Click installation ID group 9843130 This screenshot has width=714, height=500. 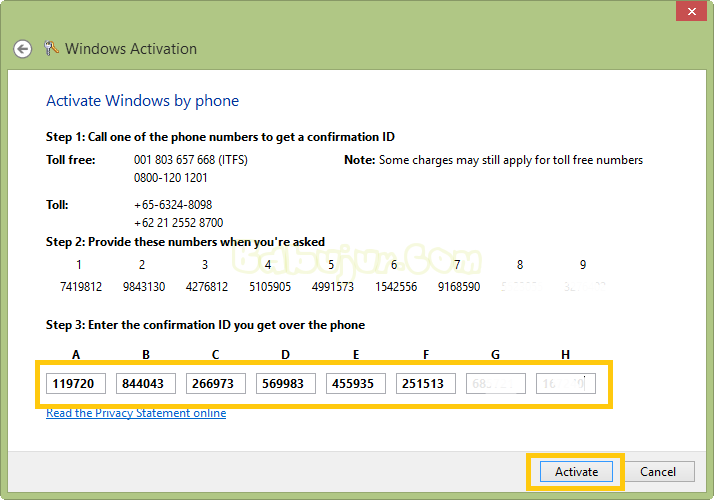144,287
